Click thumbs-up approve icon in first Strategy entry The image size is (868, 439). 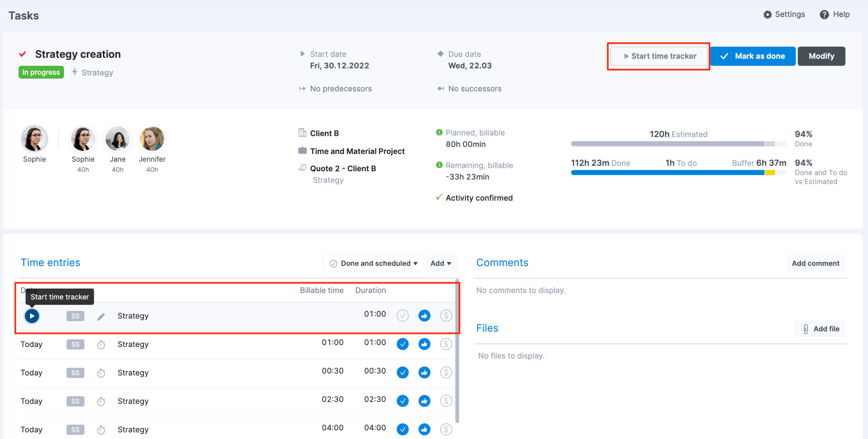(424, 315)
